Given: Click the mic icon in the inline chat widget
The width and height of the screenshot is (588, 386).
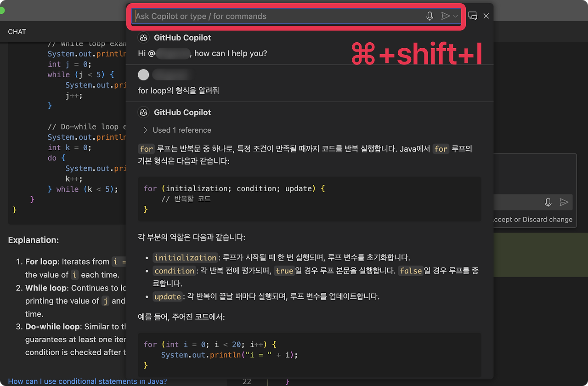Looking at the screenshot, I should click(548, 202).
